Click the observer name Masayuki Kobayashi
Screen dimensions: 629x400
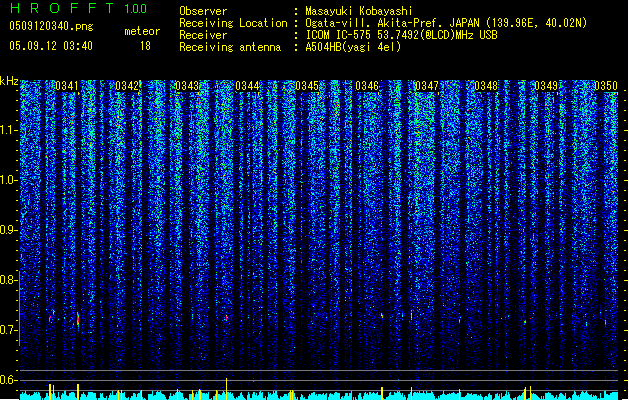(359, 11)
